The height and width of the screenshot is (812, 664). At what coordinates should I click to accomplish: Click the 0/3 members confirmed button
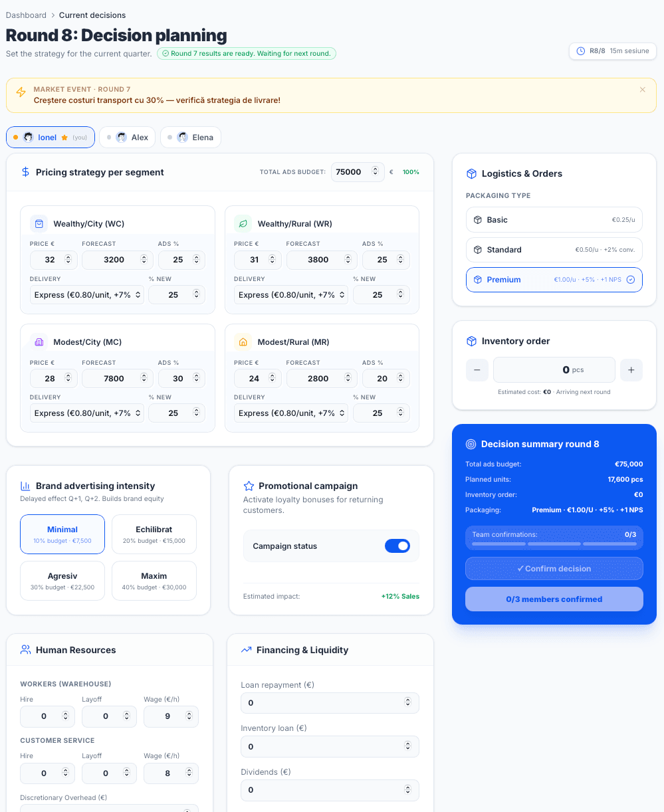tap(554, 599)
